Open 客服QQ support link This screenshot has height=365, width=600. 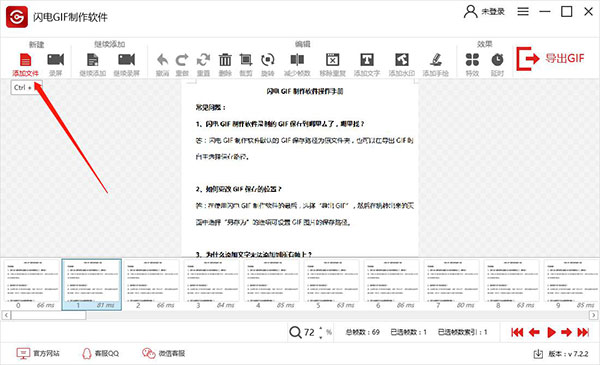pyautogui.click(x=101, y=353)
